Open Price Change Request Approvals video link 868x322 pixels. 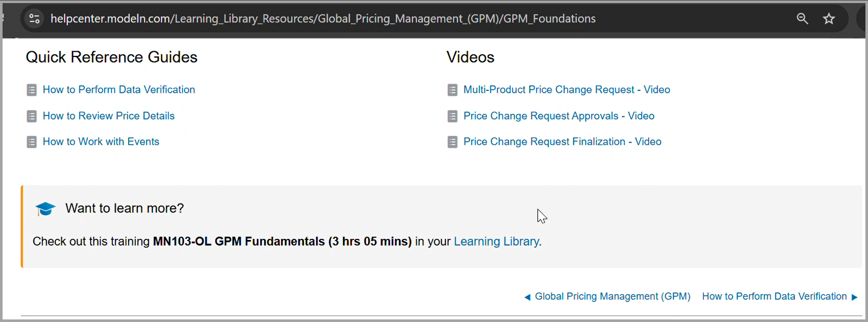point(558,116)
